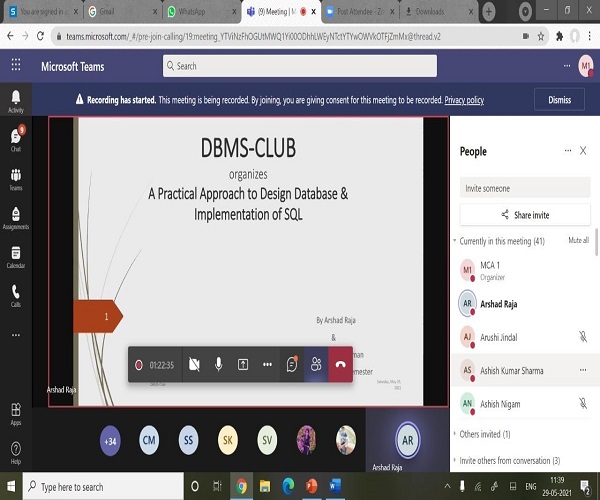Open the Teams section icon
Viewport: 600px width, 500px height.
click(x=16, y=179)
